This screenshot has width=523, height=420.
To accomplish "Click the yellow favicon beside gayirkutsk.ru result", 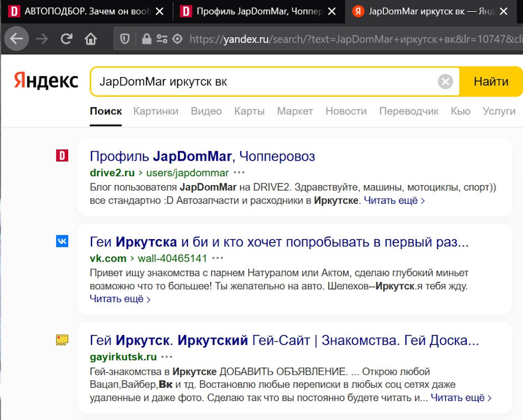I will coord(62,339).
